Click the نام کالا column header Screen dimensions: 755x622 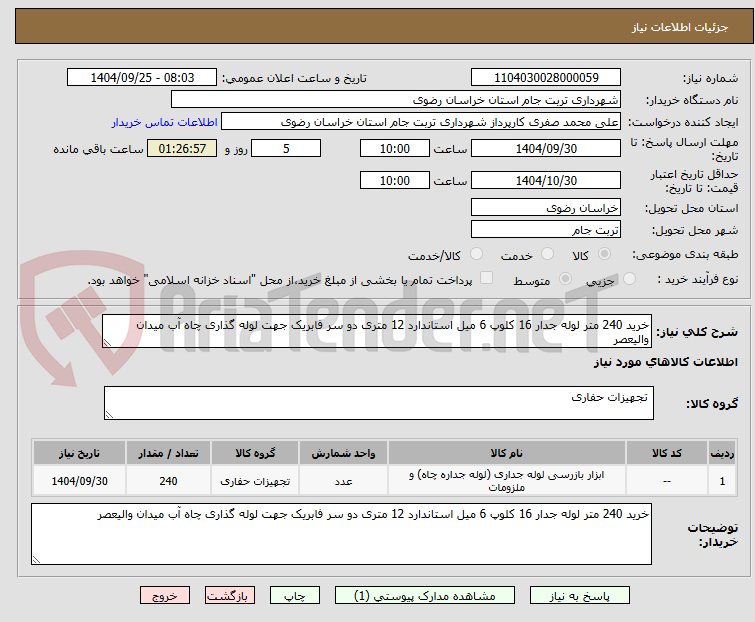click(507, 453)
